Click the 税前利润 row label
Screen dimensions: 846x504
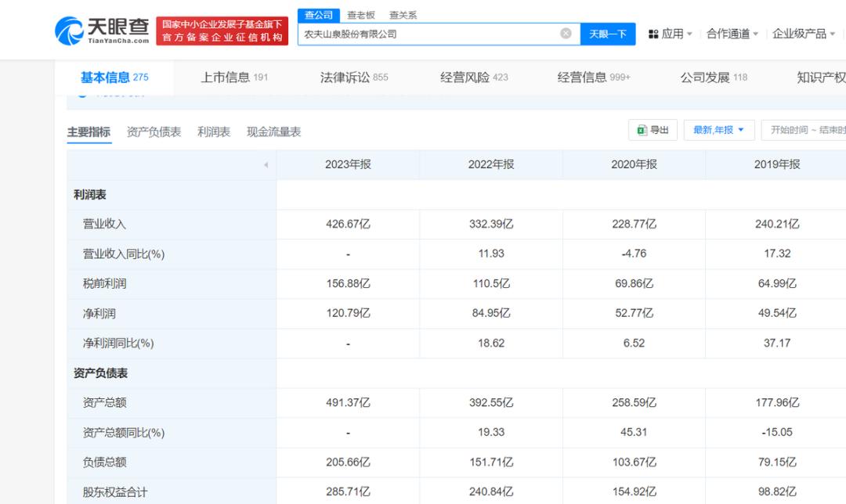click(105, 283)
